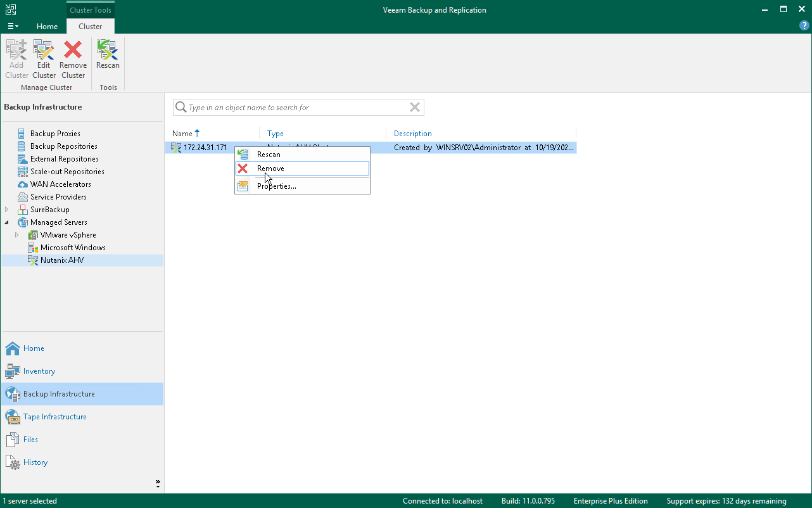Click the Connected to: localhost status text
This screenshot has height=508, width=812.
[442, 501]
